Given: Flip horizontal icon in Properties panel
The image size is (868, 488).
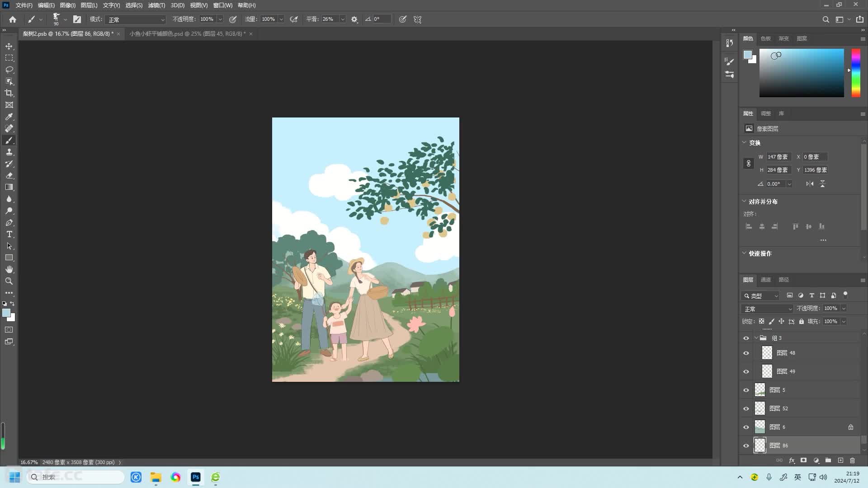Looking at the screenshot, I should pos(810,184).
